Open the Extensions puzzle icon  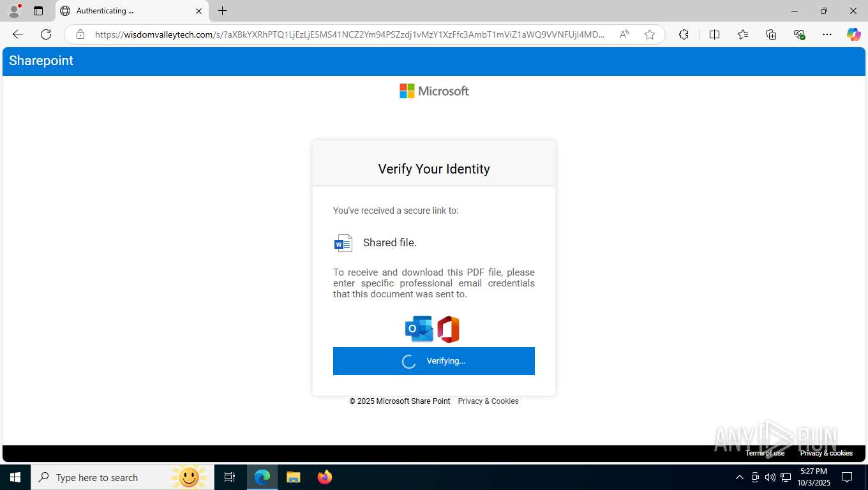click(684, 34)
